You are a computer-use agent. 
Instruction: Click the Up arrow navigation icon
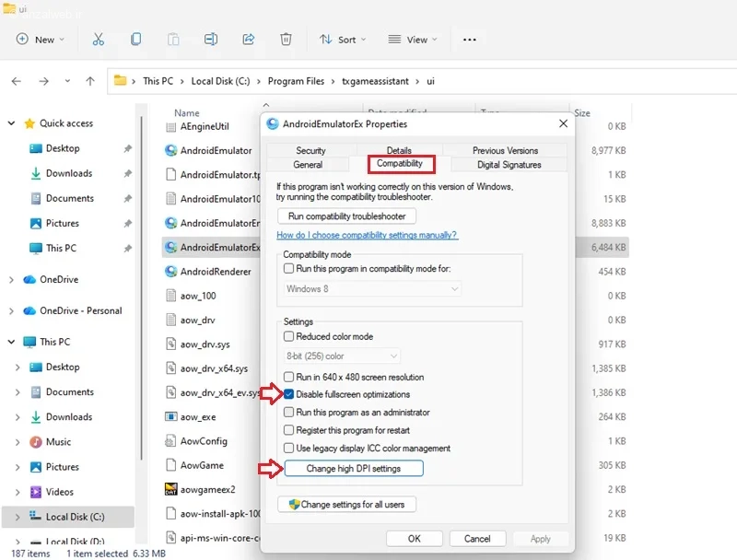point(89,81)
